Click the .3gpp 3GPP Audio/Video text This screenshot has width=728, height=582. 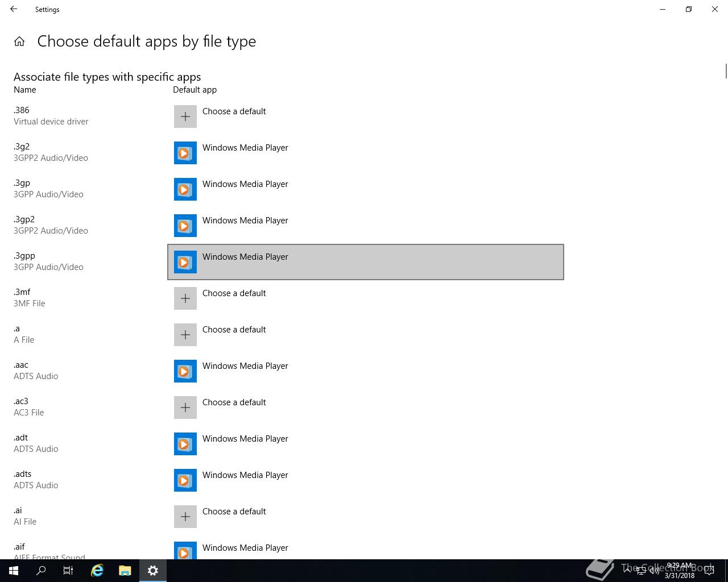click(48, 261)
